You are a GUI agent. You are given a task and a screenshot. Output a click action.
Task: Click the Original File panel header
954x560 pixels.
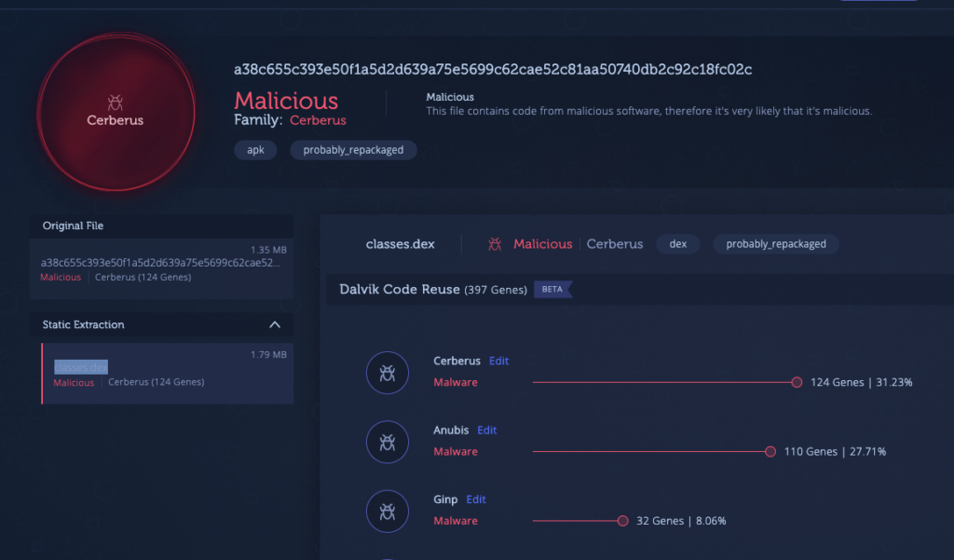161,225
